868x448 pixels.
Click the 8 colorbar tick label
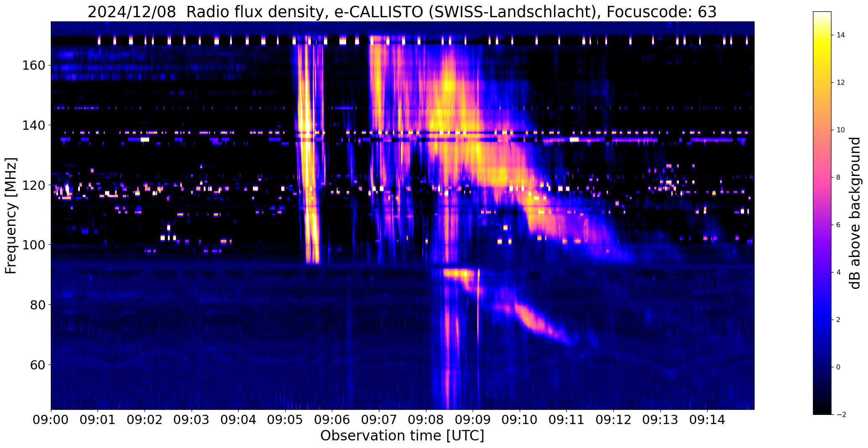(839, 178)
